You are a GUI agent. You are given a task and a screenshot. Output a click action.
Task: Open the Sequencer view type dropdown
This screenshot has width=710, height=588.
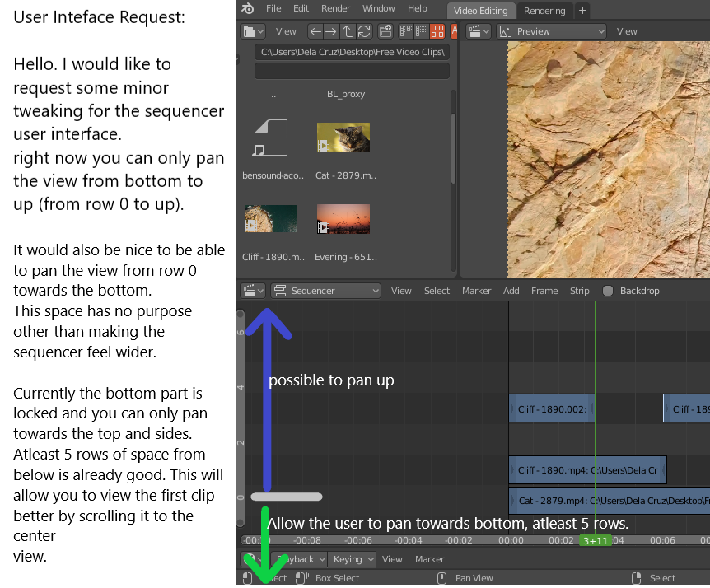[x=325, y=291]
